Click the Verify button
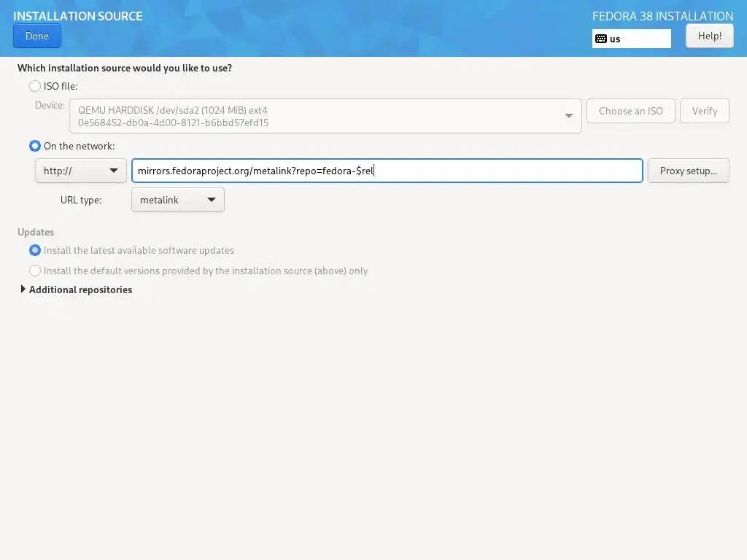This screenshot has height=560, width=747. coord(705,111)
